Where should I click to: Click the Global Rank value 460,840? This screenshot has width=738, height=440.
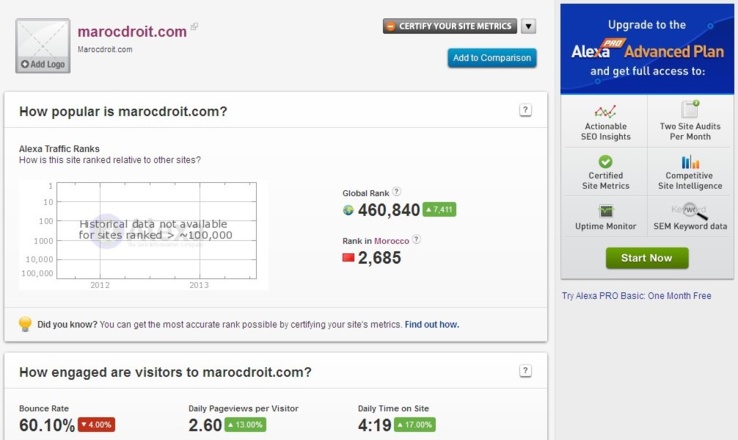(x=389, y=210)
